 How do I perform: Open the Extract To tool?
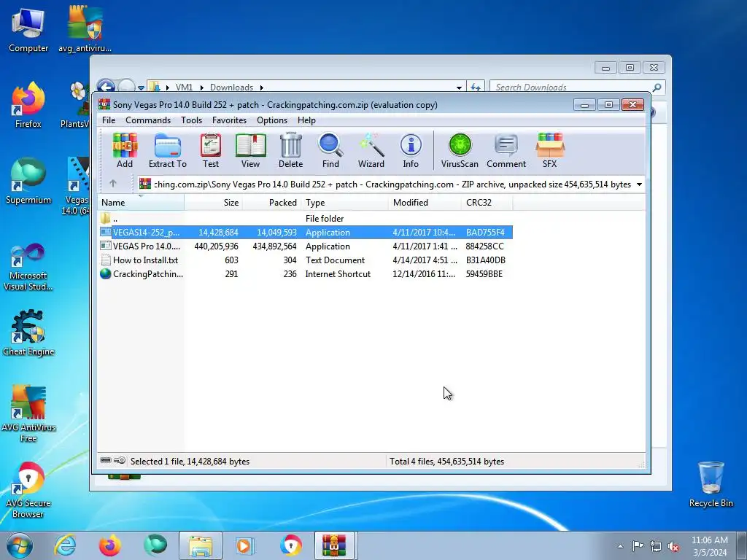pos(168,150)
